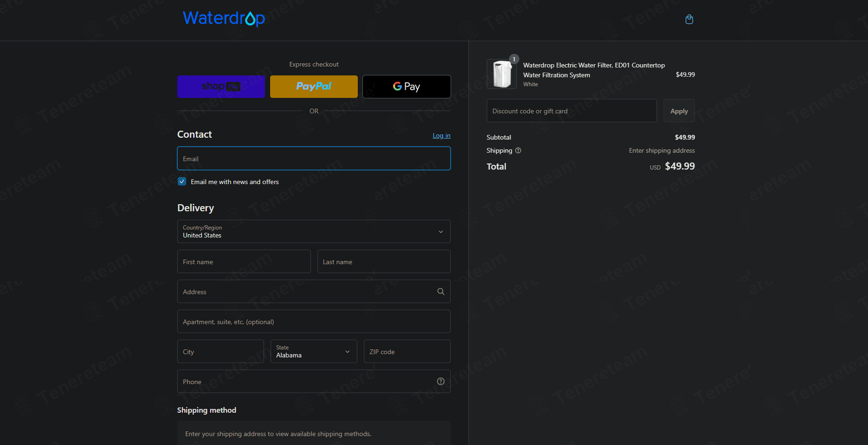Screen dimensions: 868x445
Task: Click the shipping methods notice text
Action: 278,434
